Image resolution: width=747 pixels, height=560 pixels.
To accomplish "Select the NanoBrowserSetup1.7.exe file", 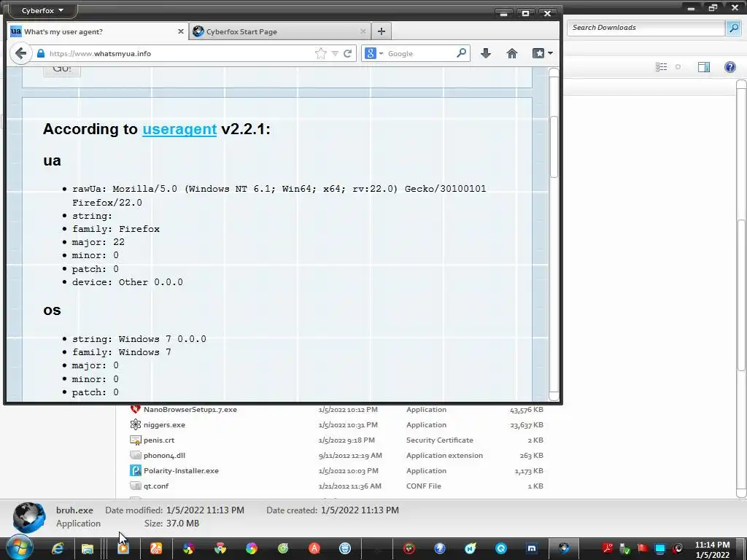I will 190,410.
